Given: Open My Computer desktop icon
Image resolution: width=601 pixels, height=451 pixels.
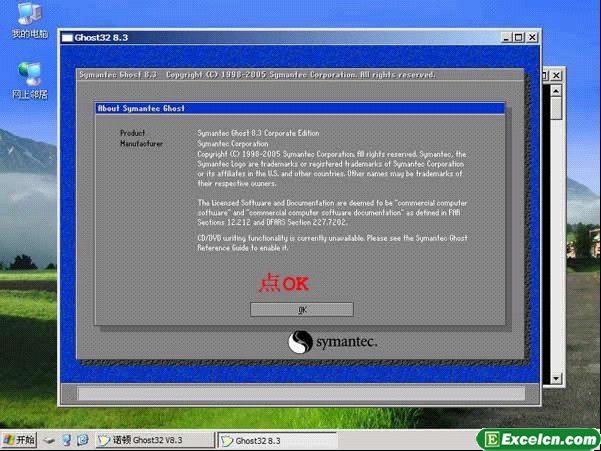Looking at the screenshot, I should [x=30, y=20].
